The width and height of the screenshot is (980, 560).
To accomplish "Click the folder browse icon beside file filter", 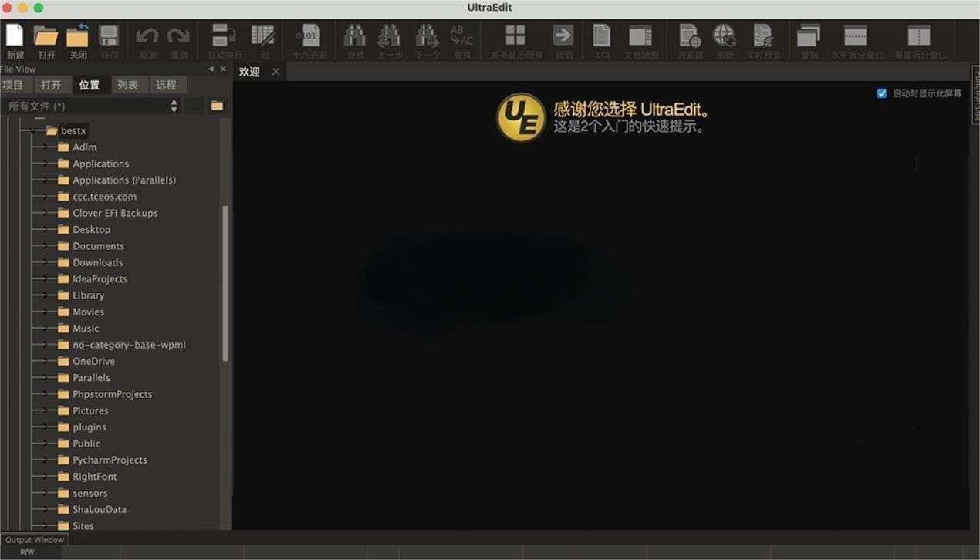I will tap(217, 106).
